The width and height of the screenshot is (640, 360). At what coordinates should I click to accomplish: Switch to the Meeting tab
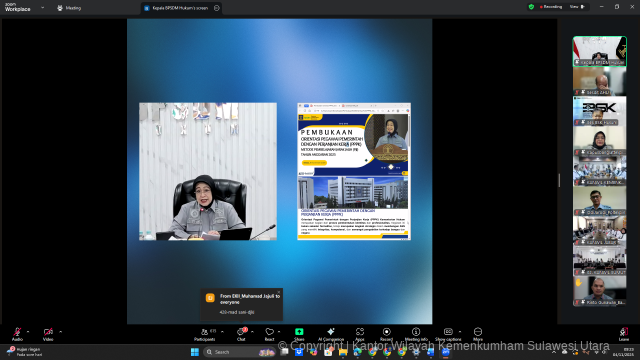pos(69,8)
